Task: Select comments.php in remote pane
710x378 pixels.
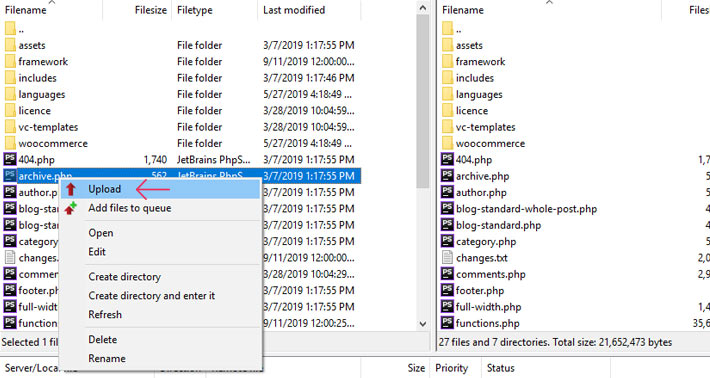Action: click(x=490, y=274)
